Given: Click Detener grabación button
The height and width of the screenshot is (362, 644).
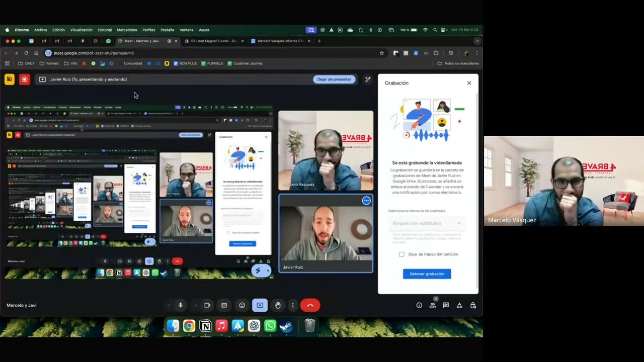Looking at the screenshot, I should click(x=427, y=274).
